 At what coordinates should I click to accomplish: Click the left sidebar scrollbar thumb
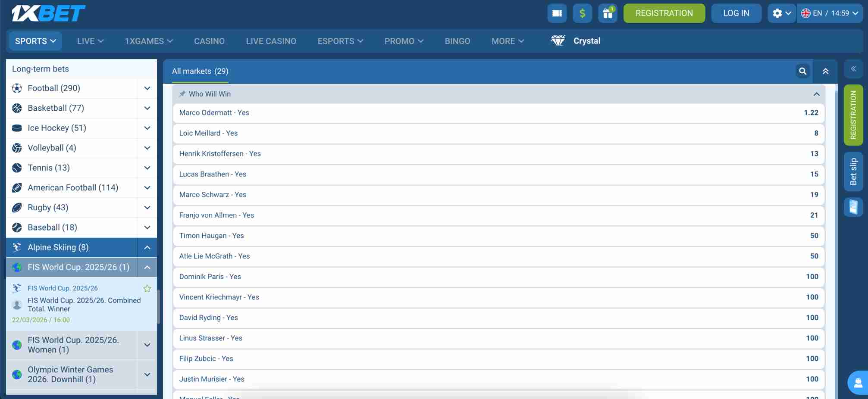(x=158, y=306)
